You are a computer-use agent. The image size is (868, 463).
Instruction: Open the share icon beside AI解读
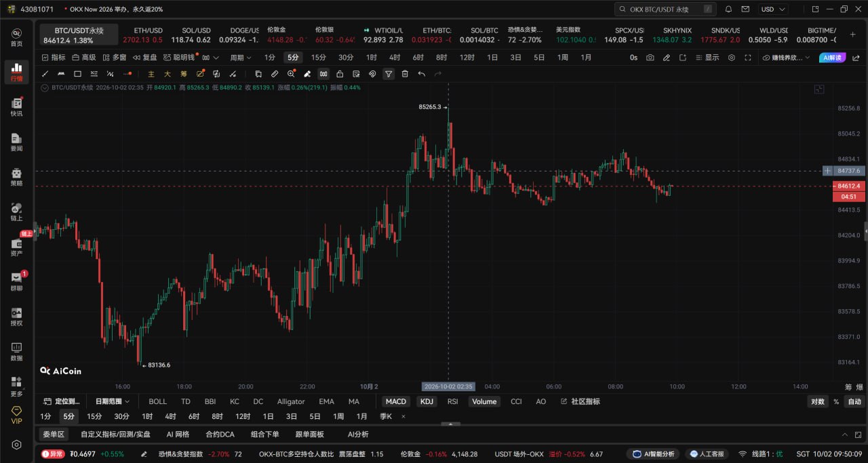coord(856,58)
